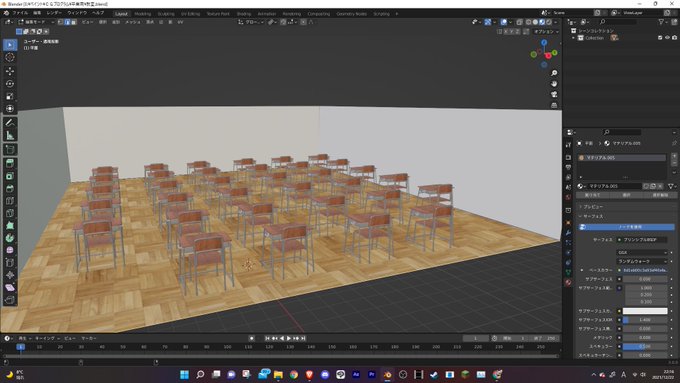Click the 割り当て assign button
The width and height of the screenshot is (680, 383).
[x=592, y=195]
